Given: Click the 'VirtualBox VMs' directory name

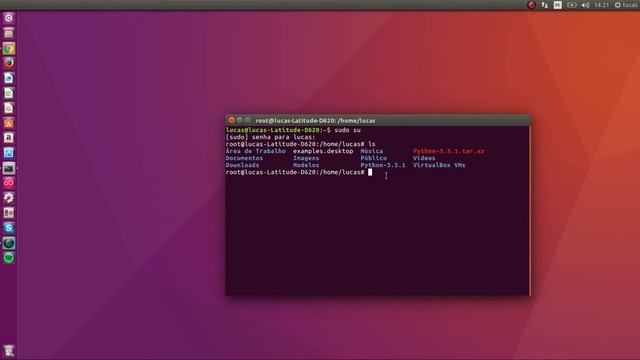Looking at the screenshot, I should point(439,165).
